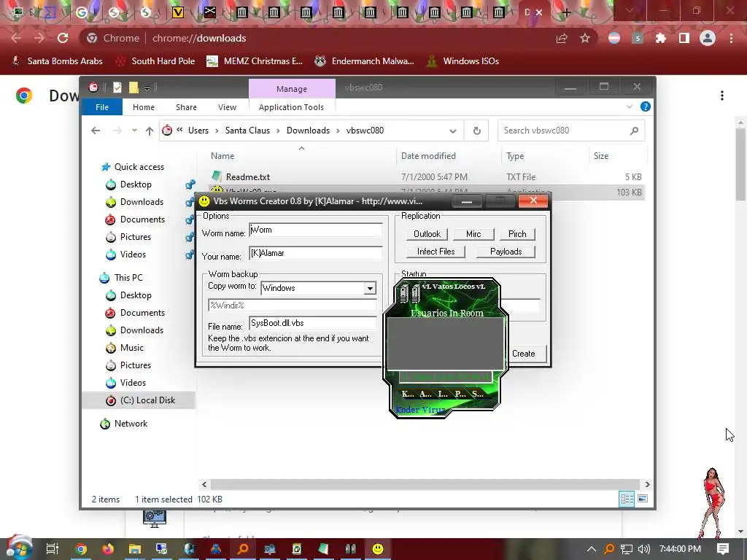The image size is (747, 560).
Task: Open Desktop under Quick access
Action: click(x=136, y=184)
